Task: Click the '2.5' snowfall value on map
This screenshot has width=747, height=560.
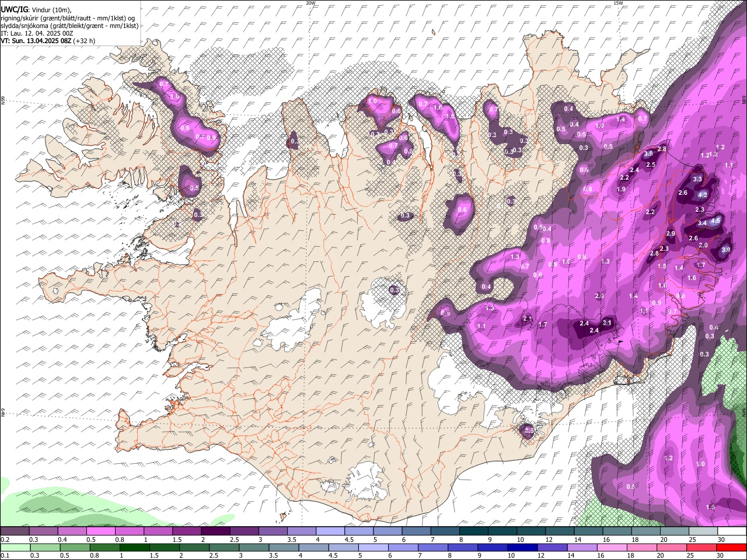Action: point(651,165)
